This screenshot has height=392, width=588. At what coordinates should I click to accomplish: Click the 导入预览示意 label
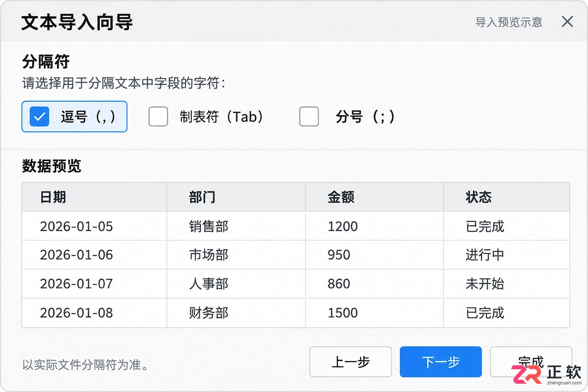point(509,22)
